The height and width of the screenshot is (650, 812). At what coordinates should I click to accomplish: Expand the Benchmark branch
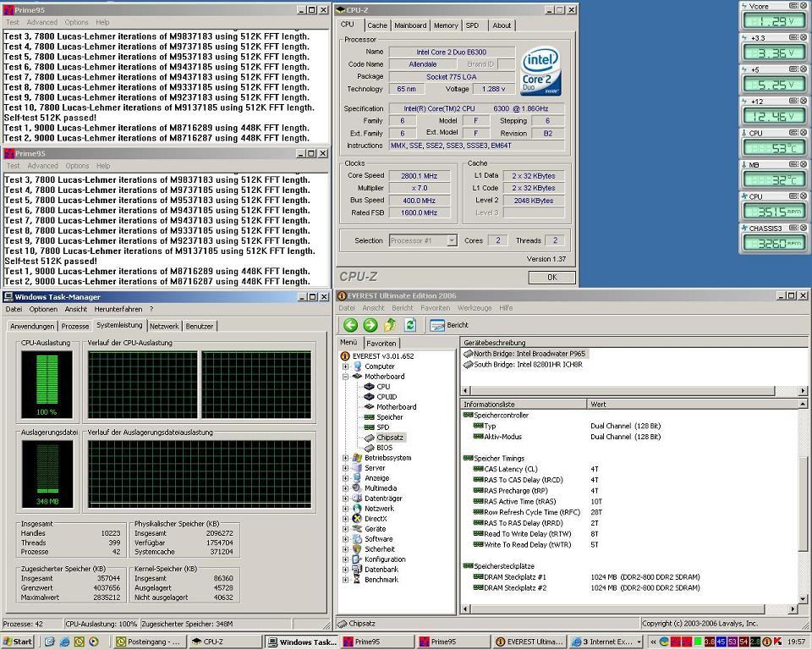(x=345, y=580)
